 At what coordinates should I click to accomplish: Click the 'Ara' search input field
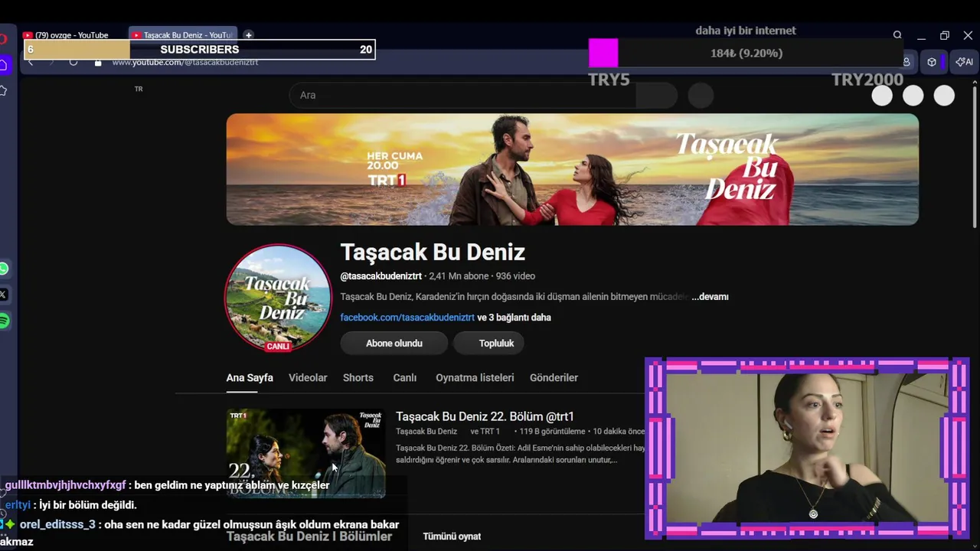point(462,95)
